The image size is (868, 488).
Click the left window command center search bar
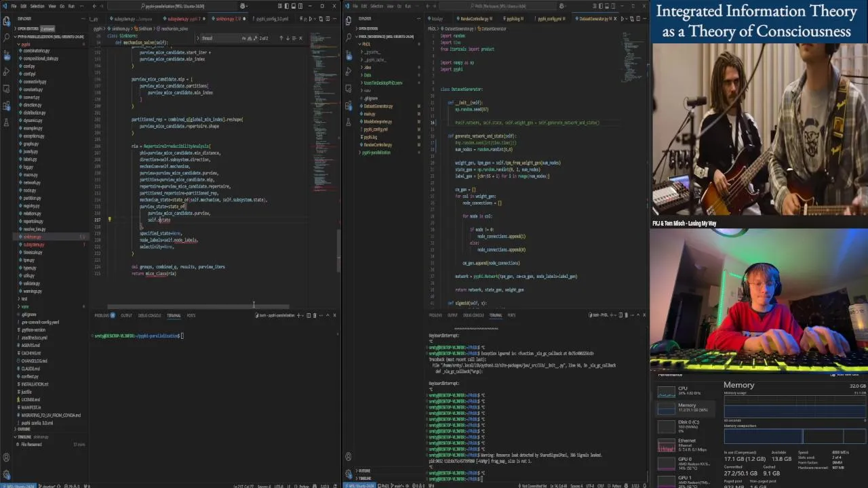[173, 6]
